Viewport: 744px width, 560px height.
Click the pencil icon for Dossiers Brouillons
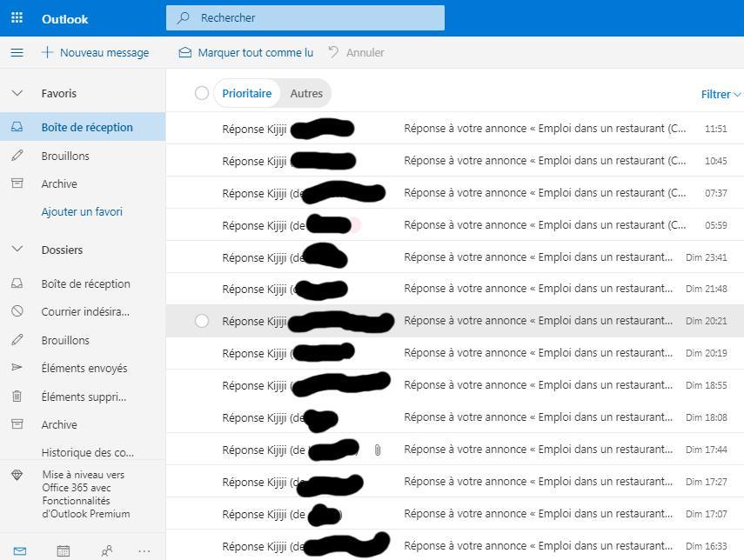17,339
